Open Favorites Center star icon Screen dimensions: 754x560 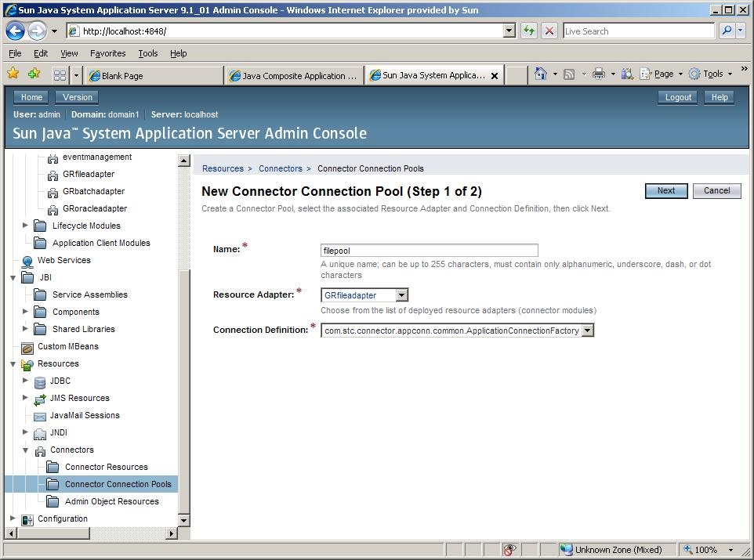click(x=13, y=74)
